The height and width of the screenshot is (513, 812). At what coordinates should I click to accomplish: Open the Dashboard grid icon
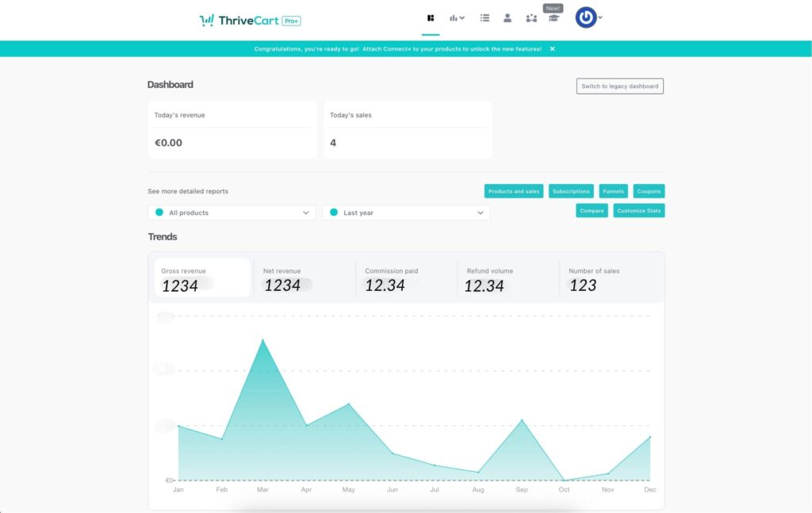431,17
